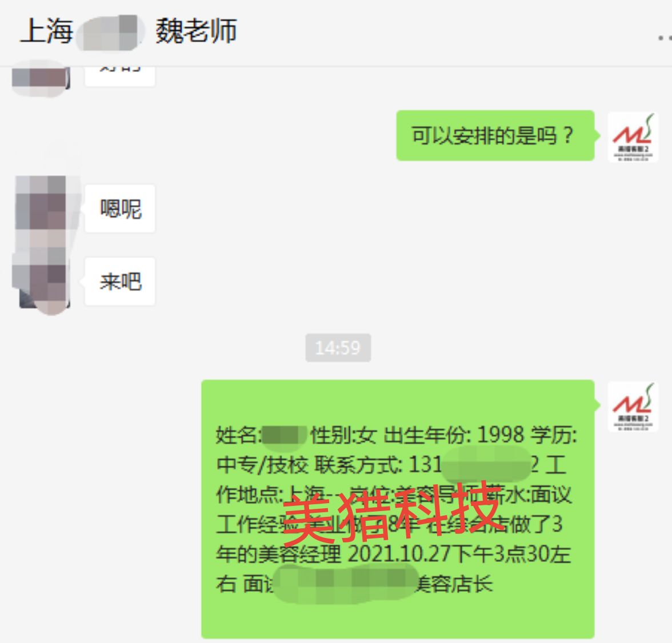Click the chat title 魏老师
672x643 pixels.
click(197, 31)
